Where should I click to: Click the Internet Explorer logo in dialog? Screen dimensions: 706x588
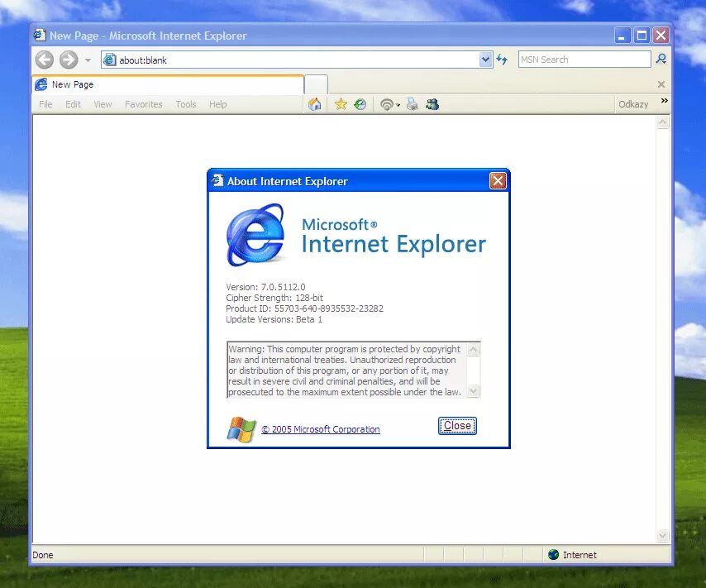click(255, 234)
